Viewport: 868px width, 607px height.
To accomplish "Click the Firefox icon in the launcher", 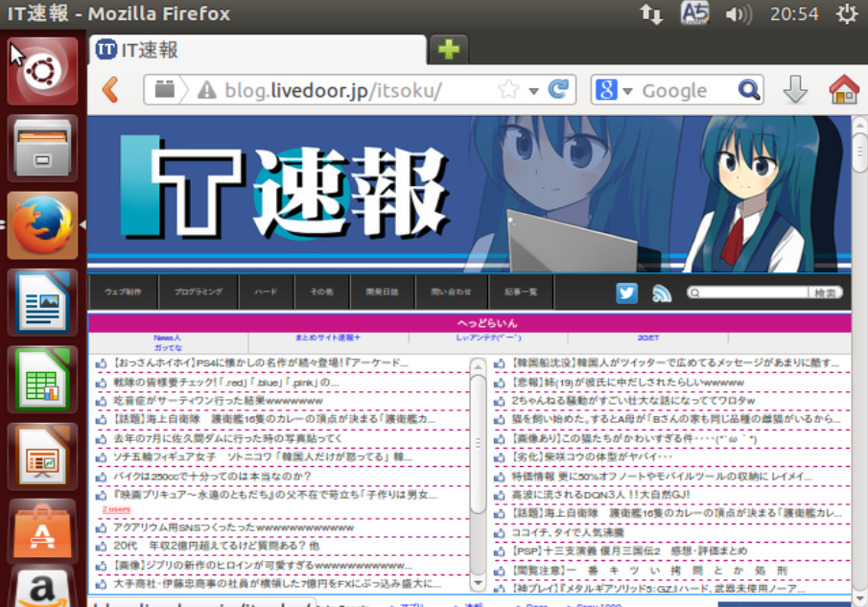I will [42, 225].
